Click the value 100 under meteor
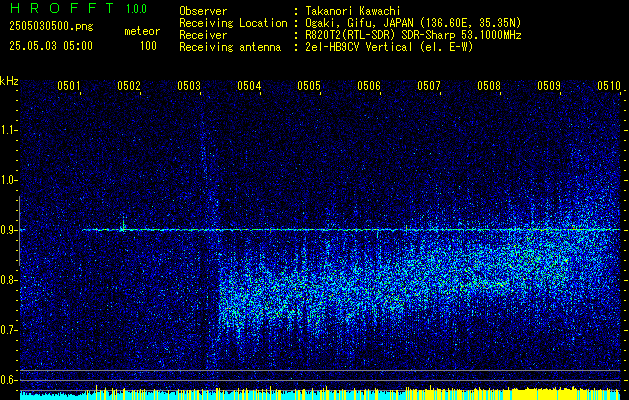 (x=148, y=46)
